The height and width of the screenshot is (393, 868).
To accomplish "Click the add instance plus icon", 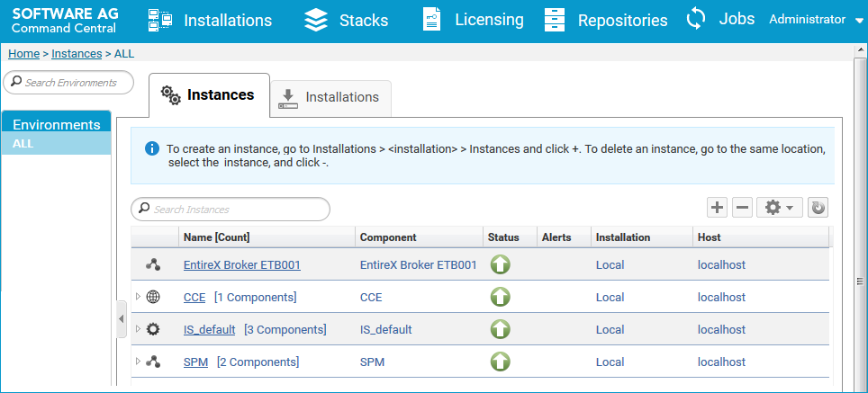I will click(717, 208).
